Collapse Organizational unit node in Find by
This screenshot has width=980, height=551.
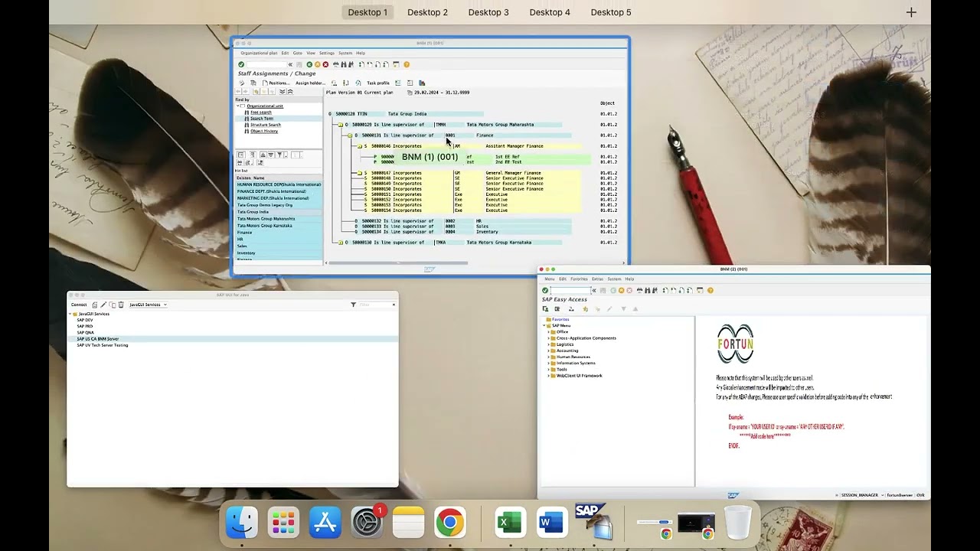(x=237, y=106)
